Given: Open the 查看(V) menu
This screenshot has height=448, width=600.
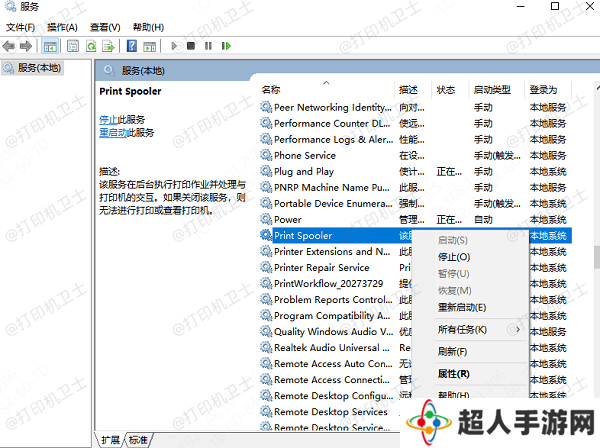Looking at the screenshot, I should 105,27.
